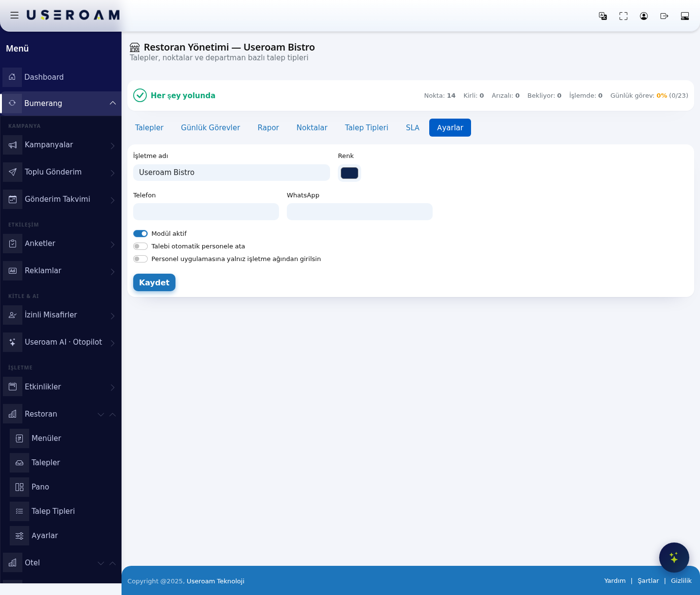The image size is (700, 595).
Task: Expand the Reklamlar submenu arrow
Action: coord(113,272)
